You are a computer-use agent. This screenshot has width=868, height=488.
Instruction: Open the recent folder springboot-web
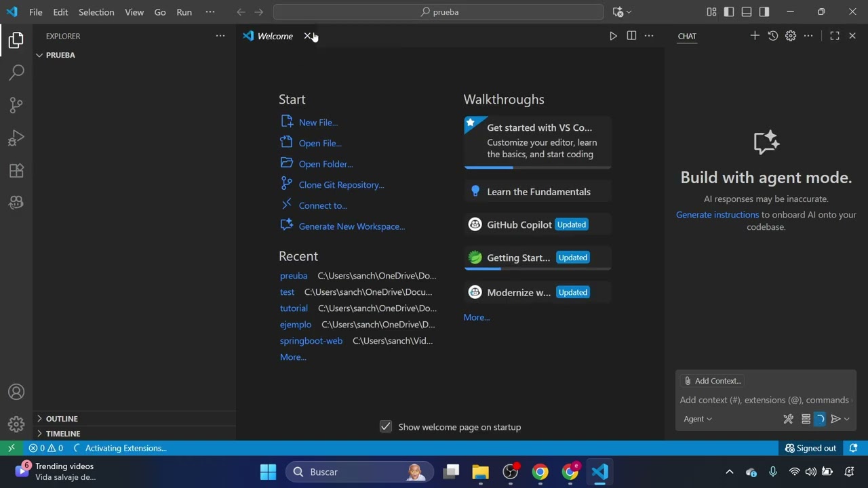tap(311, 341)
